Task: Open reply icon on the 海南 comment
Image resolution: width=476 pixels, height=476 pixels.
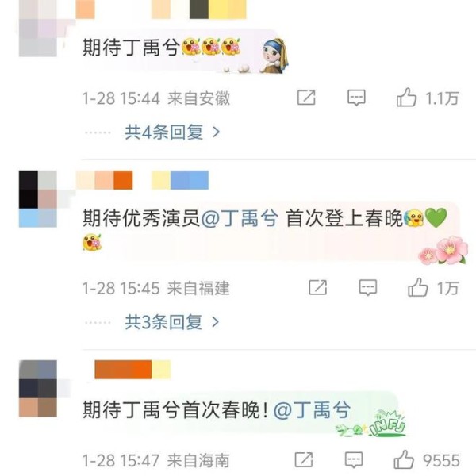Action: coord(354,459)
